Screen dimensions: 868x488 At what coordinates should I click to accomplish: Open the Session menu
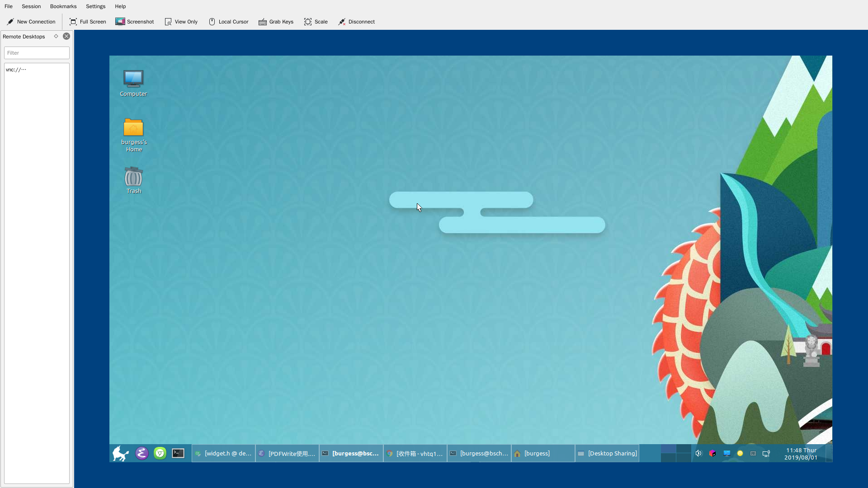(31, 6)
